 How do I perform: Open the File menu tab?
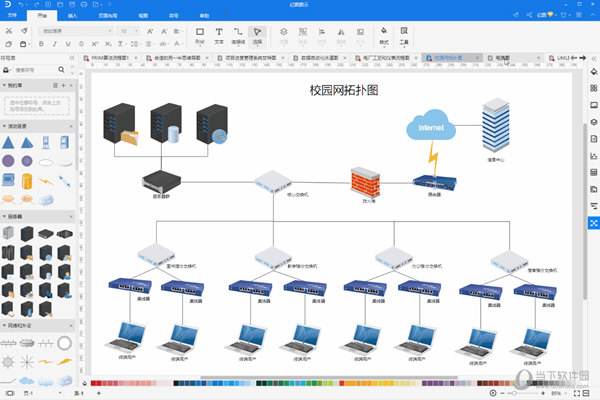point(12,15)
